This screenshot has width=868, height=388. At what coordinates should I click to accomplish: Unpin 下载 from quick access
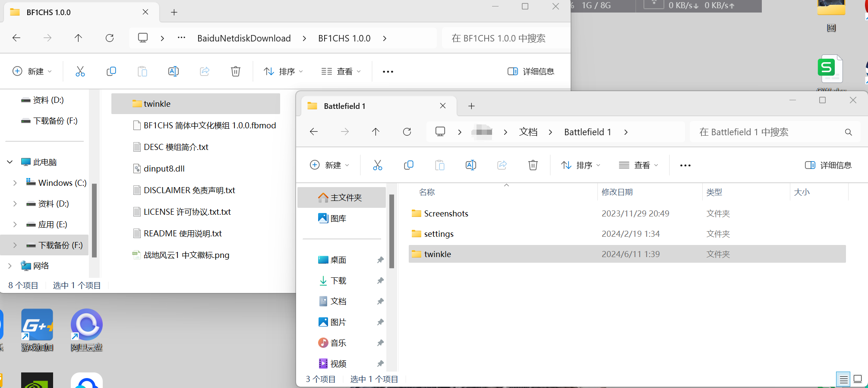pyautogui.click(x=380, y=281)
